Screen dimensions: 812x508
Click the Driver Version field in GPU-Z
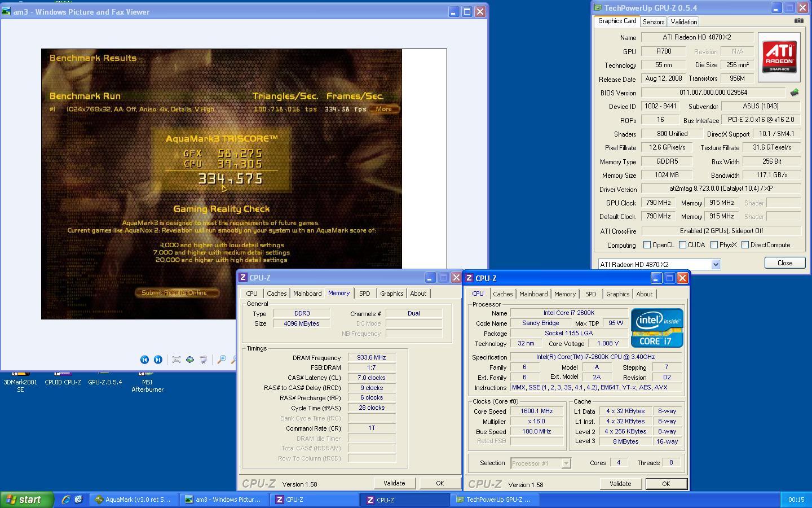click(x=721, y=189)
